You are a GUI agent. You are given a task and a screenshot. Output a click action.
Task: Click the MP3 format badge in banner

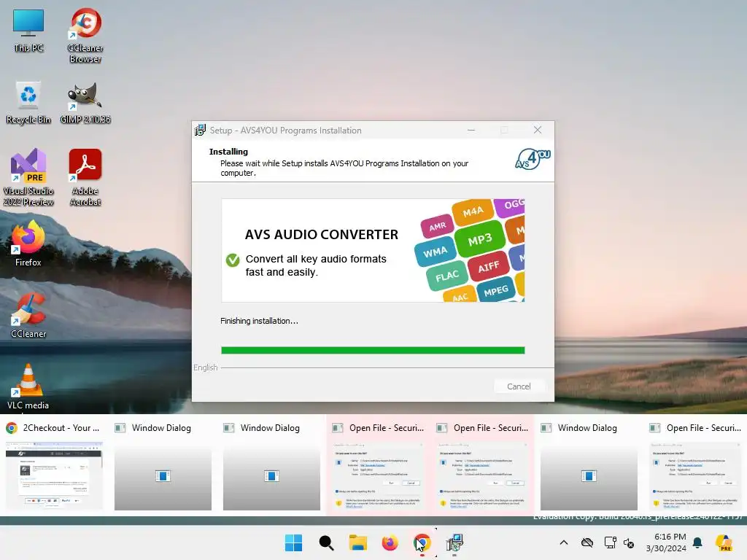(479, 239)
